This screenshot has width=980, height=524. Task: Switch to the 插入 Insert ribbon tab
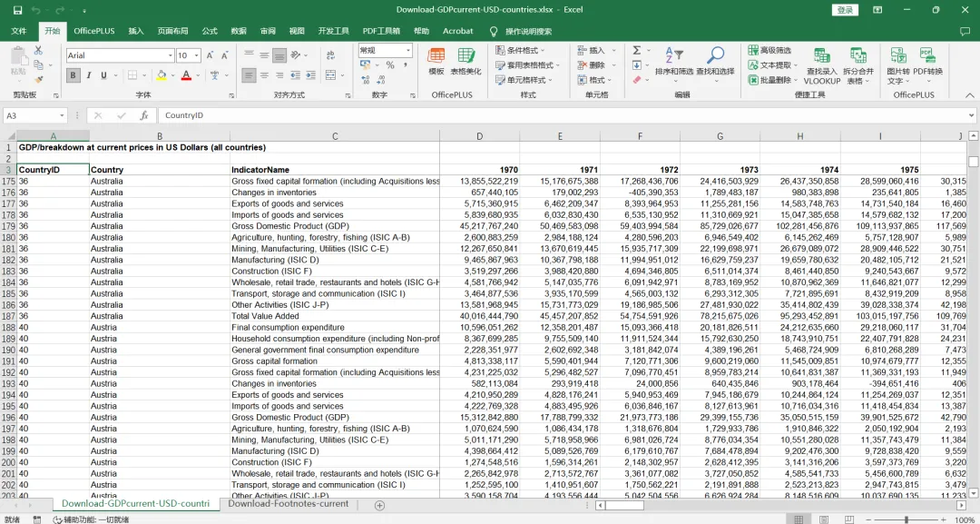(135, 31)
